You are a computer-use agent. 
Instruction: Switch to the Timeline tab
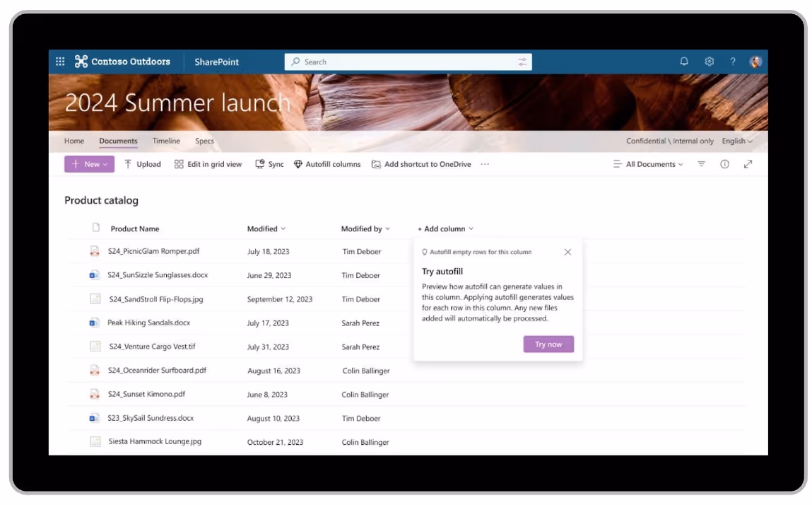click(166, 141)
